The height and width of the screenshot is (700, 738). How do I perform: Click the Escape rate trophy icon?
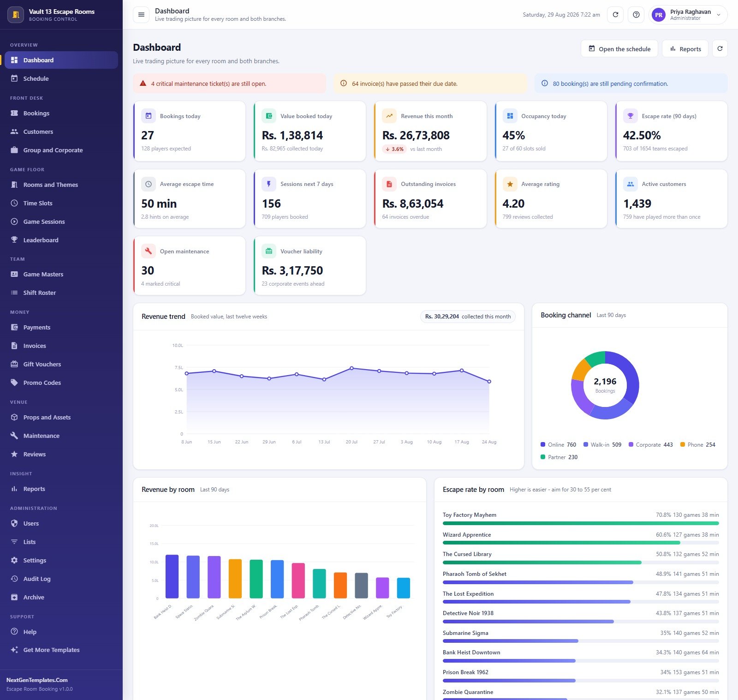(x=631, y=116)
